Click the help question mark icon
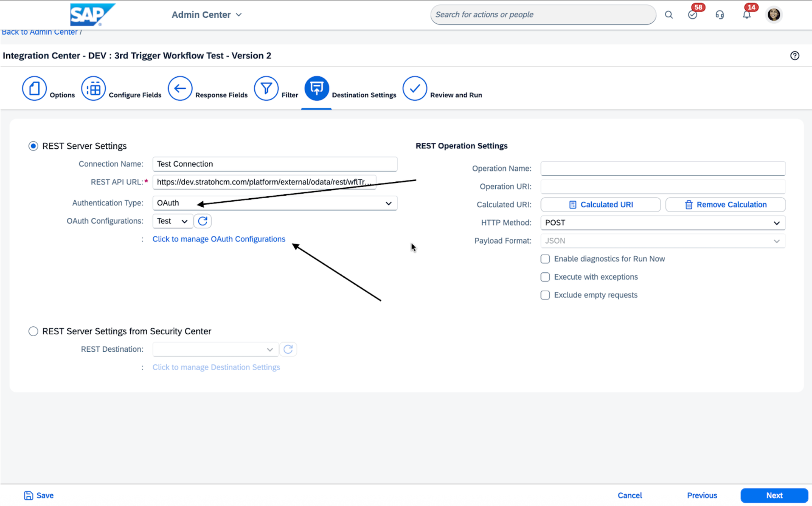 [795, 56]
